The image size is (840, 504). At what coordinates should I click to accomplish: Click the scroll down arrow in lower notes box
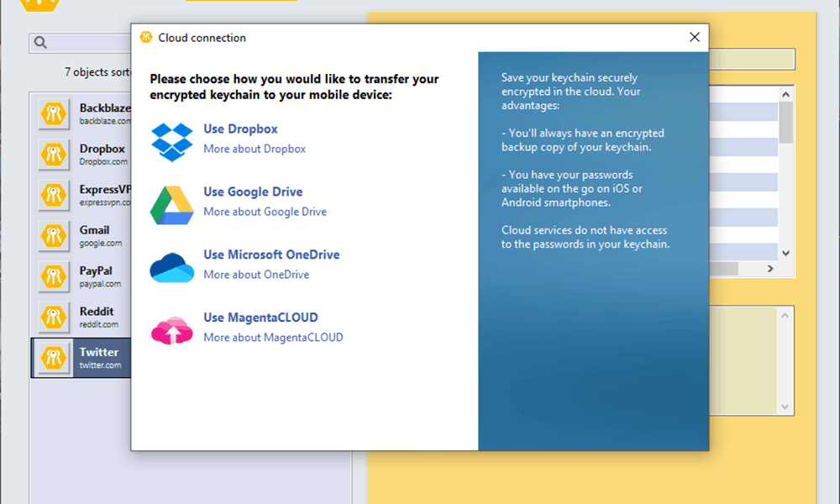point(785,407)
